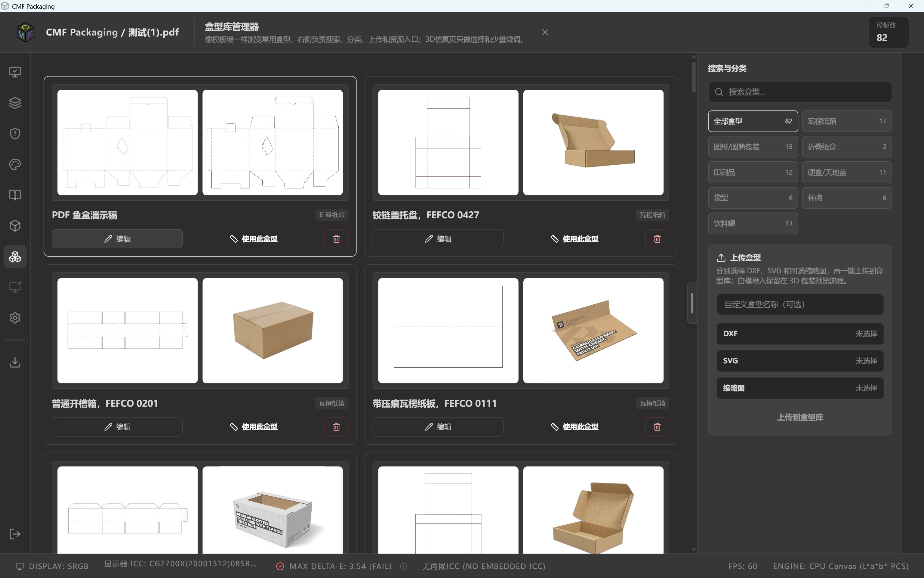This screenshot has width=924, height=578.
Task: Click the FEFCO 0427 dieline thumbnail
Action: point(448,143)
